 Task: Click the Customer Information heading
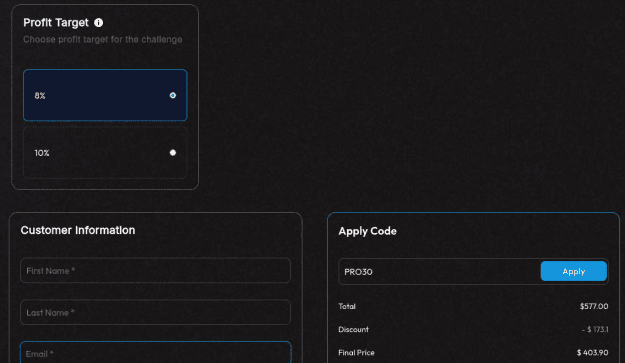tap(78, 230)
